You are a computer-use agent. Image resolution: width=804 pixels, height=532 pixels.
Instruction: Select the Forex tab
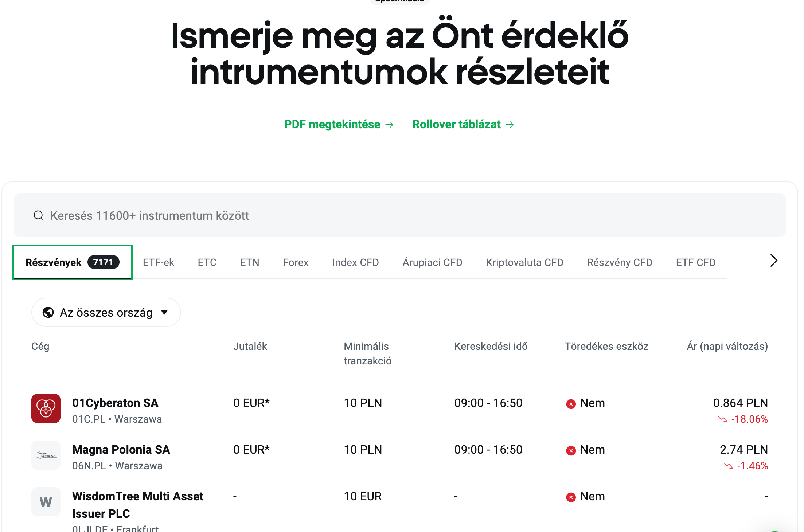click(296, 262)
